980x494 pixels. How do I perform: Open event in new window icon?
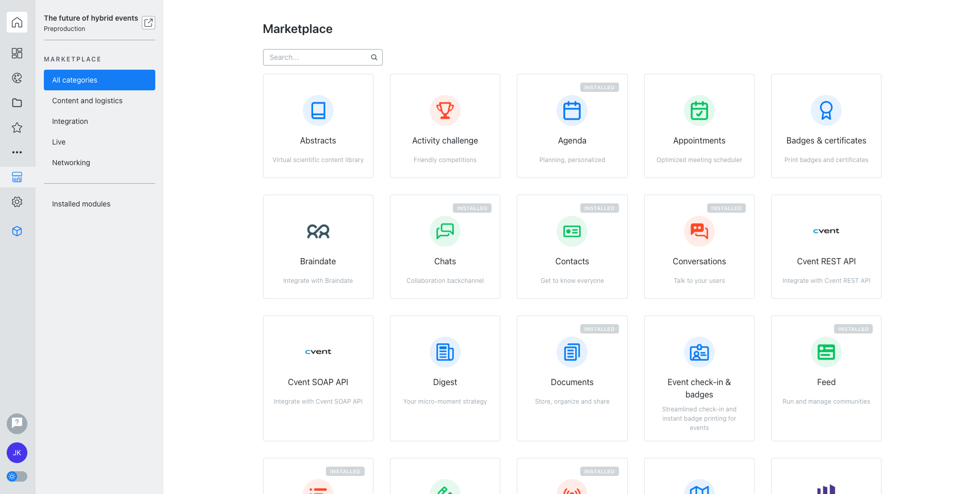pos(149,23)
